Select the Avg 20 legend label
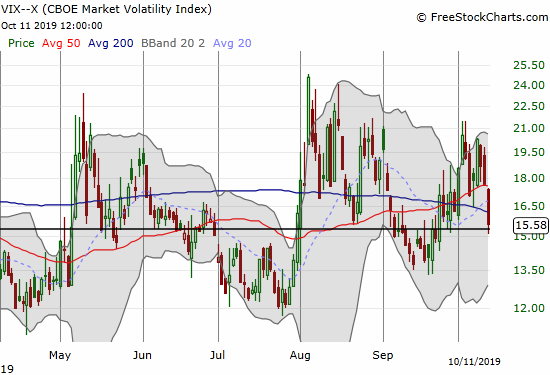Viewport: 550px width, 375px height. (232, 43)
